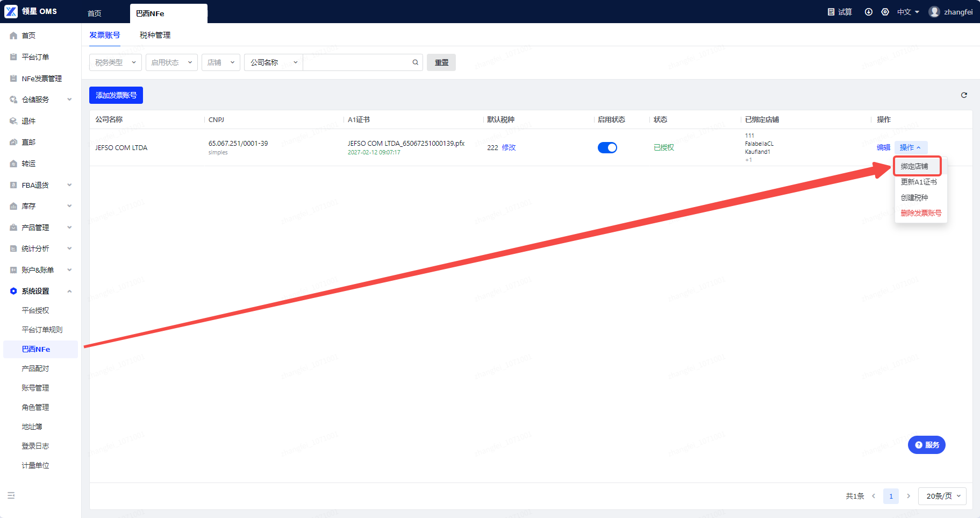Select 更新A1证书 from the 操作 menu

click(920, 182)
